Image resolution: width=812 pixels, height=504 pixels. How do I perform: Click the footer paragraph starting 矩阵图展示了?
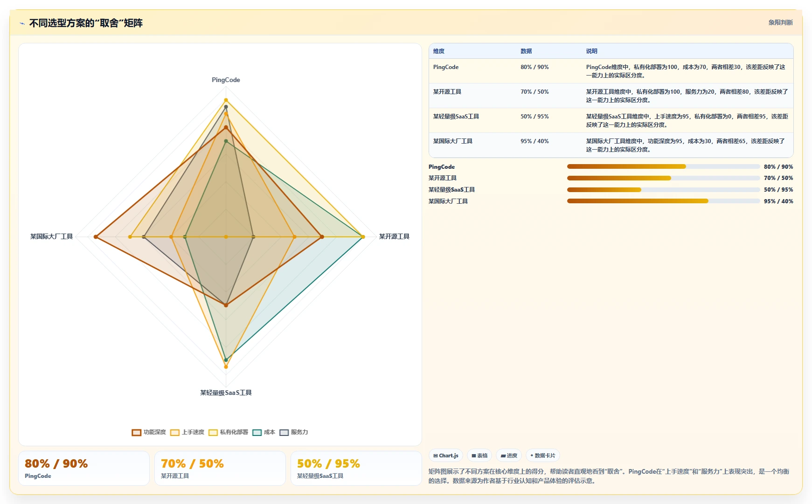[609, 476]
